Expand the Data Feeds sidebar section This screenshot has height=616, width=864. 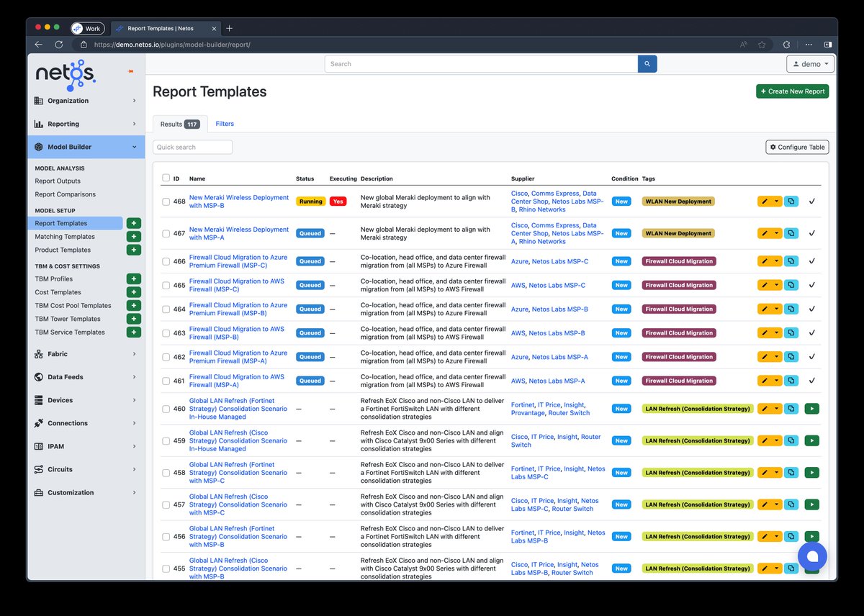[x=86, y=377]
